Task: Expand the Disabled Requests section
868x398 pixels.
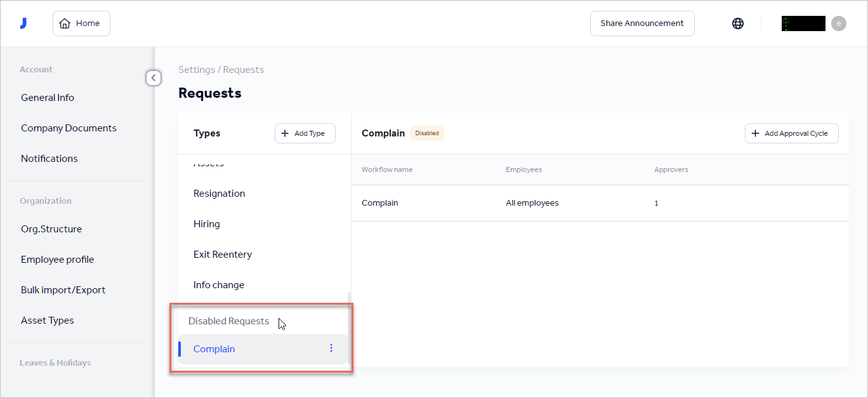Action: tap(228, 321)
